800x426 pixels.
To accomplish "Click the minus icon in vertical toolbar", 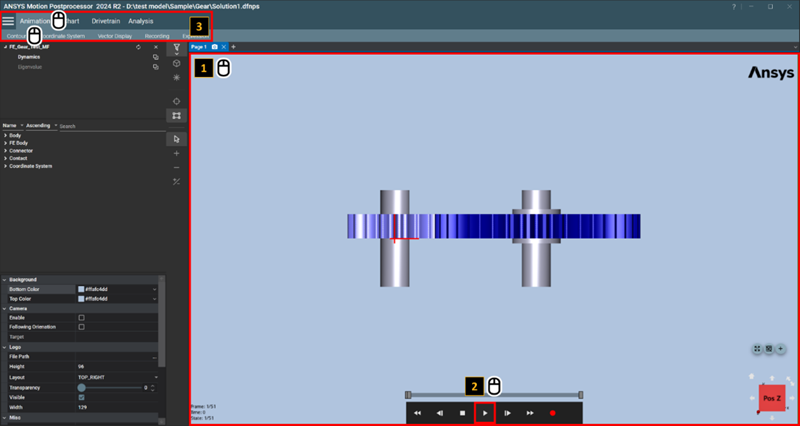I will point(177,167).
